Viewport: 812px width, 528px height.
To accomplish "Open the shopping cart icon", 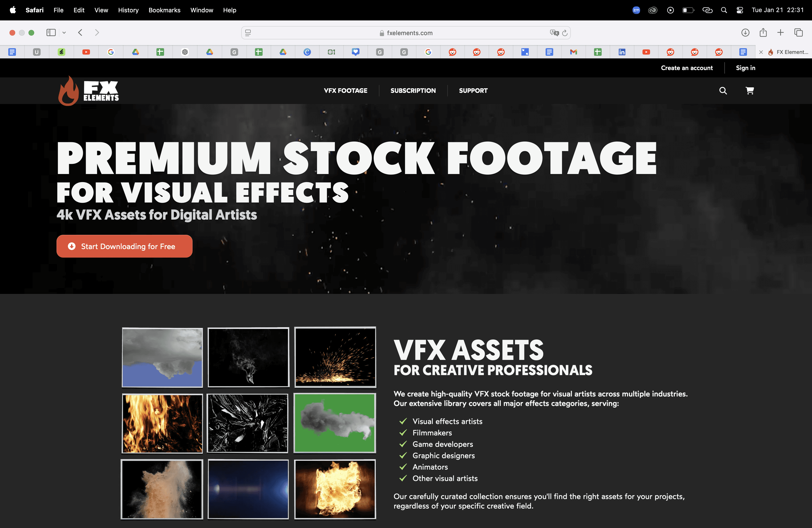I will [749, 90].
